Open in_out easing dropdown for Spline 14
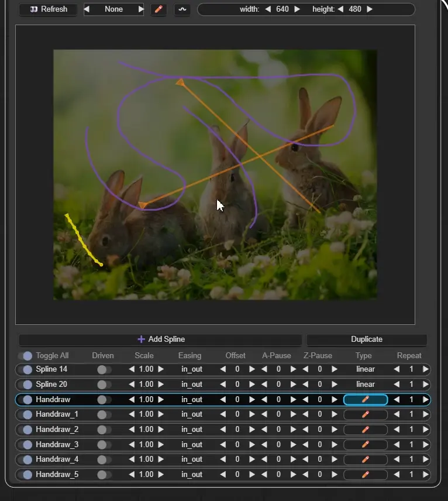Viewport: 448px width, 501px height. [192, 369]
